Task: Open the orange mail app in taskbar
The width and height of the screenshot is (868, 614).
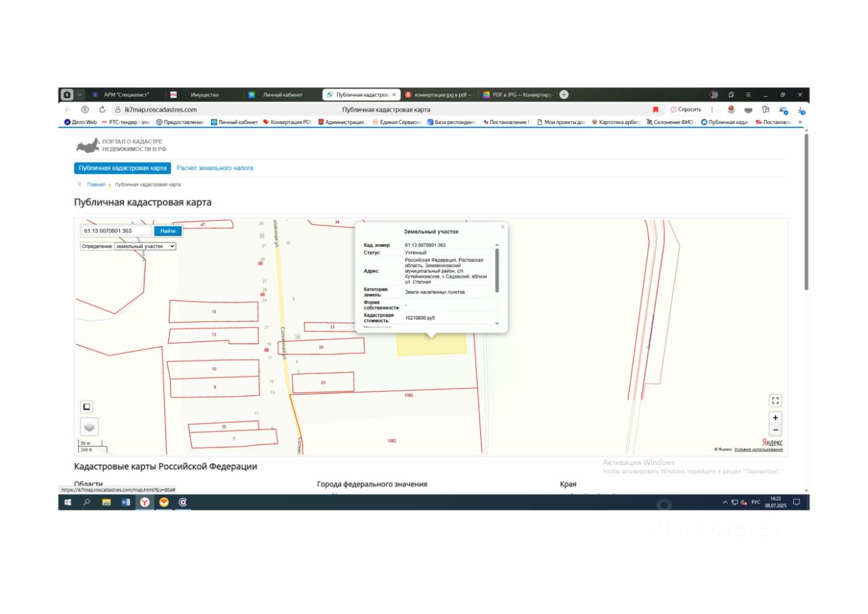Action: (x=163, y=502)
